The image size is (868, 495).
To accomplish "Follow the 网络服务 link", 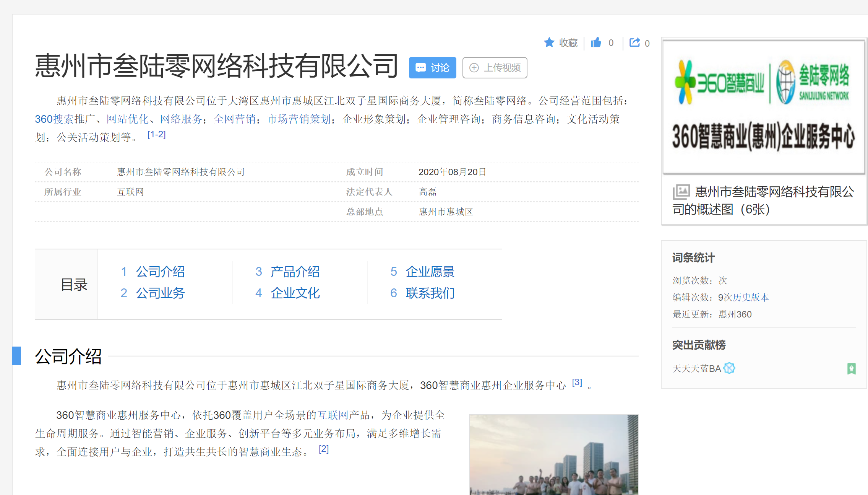I will (181, 119).
